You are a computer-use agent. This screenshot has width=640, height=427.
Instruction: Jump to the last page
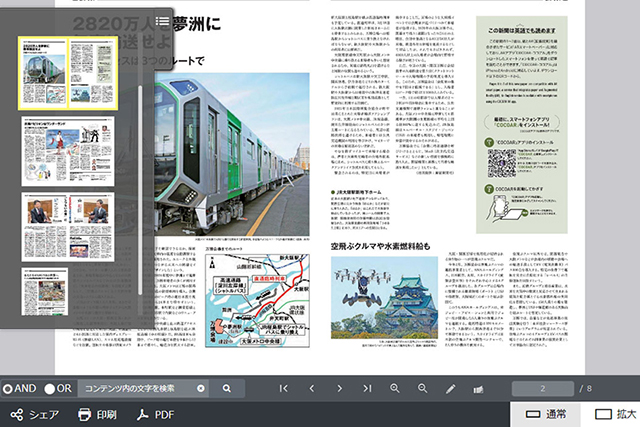pyautogui.click(x=367, y=388)
